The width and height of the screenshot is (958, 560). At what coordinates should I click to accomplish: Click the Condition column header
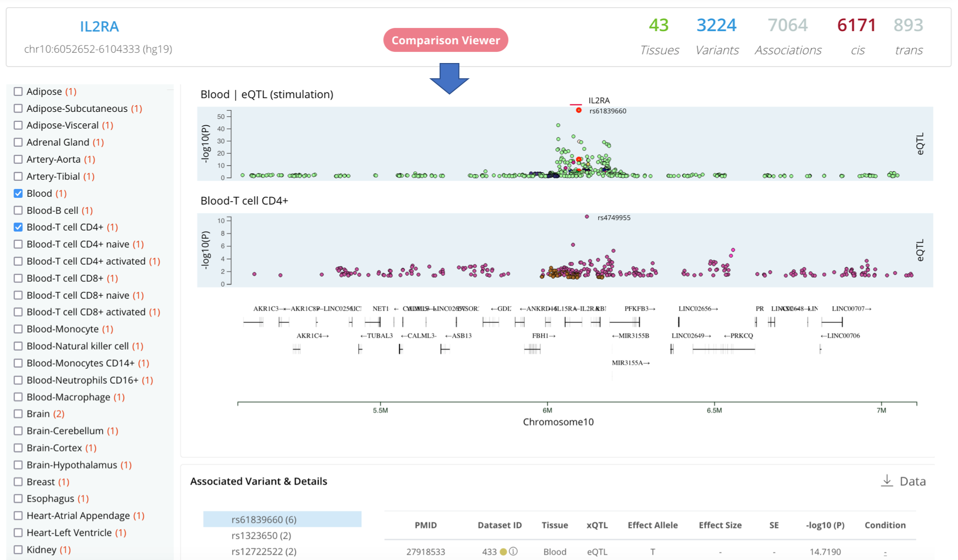coord(885,525)
